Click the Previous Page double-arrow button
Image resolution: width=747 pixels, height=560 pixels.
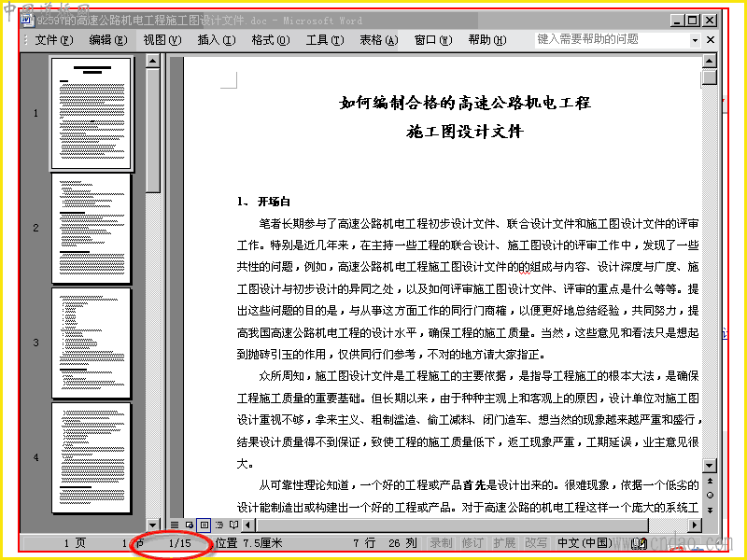pyautogui.click(x=710, y=481)
